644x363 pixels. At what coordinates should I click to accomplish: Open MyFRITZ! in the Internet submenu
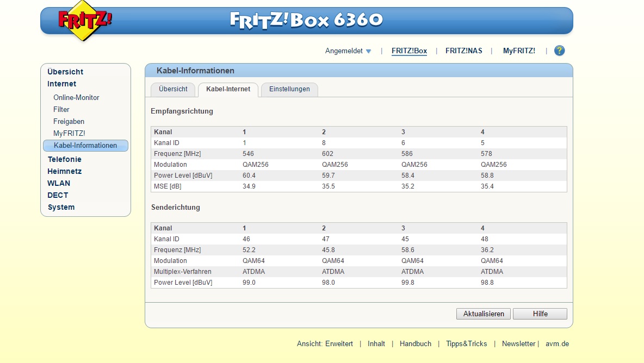point(69,133)
